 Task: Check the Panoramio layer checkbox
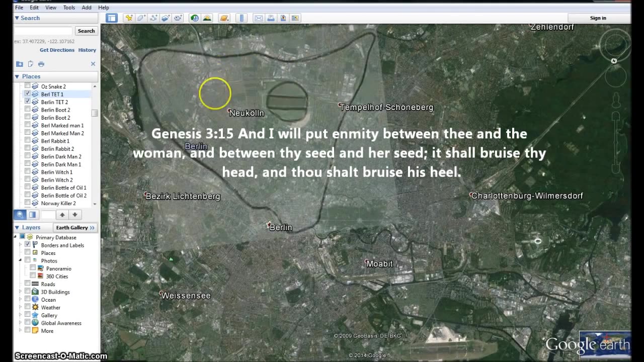click(33, 268)
